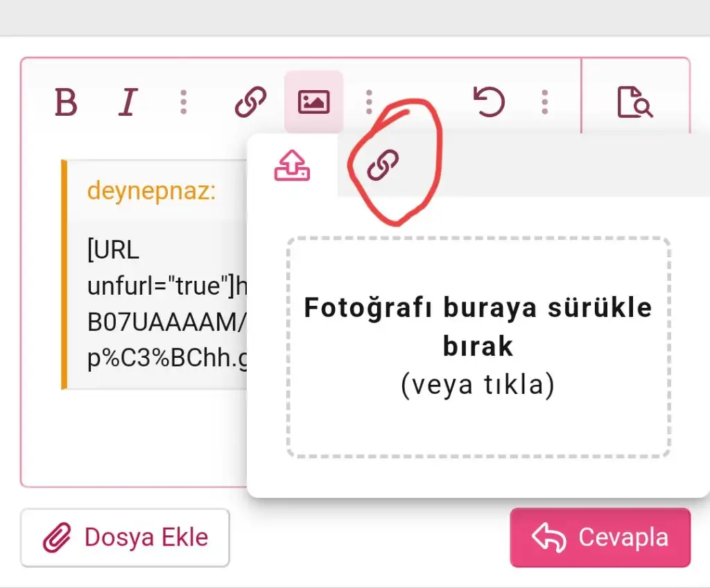Click the Dosya Ekle button

[x=125, y=537]
